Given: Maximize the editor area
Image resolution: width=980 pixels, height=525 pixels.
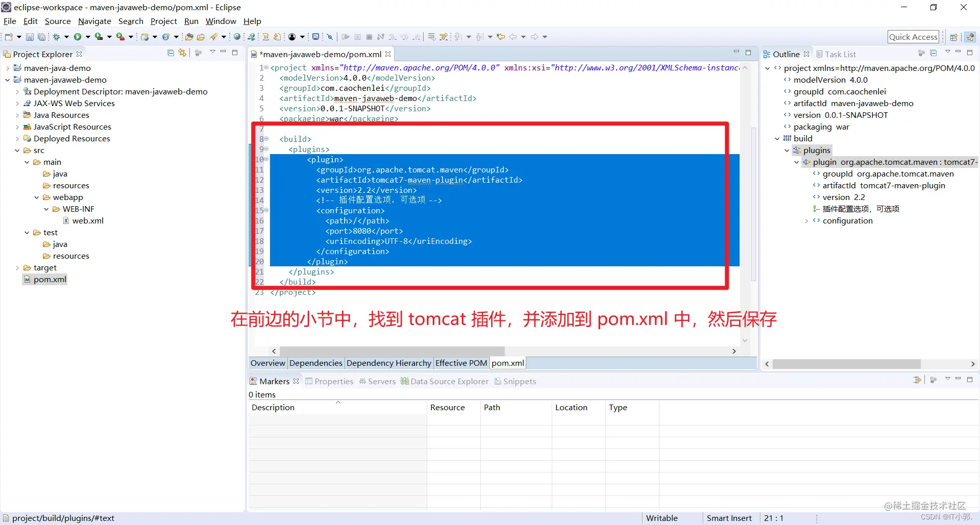Looking at the screenshot, I should (x=748, y=53).
